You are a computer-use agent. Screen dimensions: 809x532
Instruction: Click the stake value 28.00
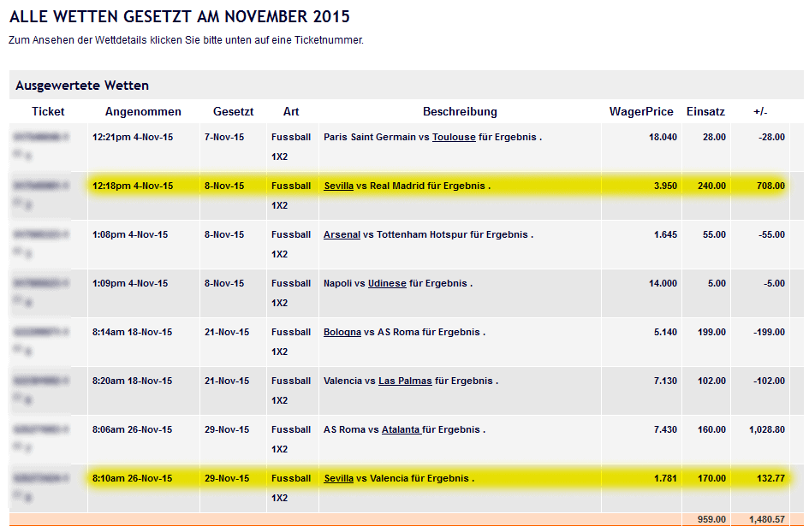click(714, 137)
